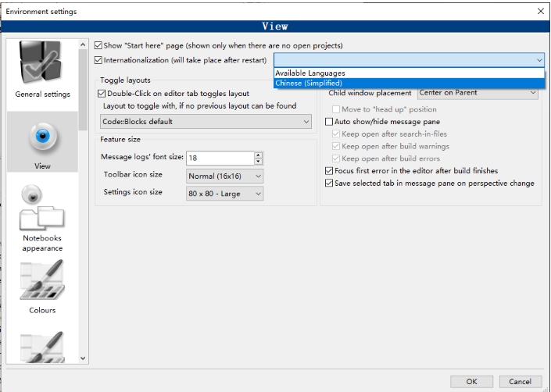The image size is (551, 392).
Task: Click the Notebooks appearance label
Action: tap(42, 243)
